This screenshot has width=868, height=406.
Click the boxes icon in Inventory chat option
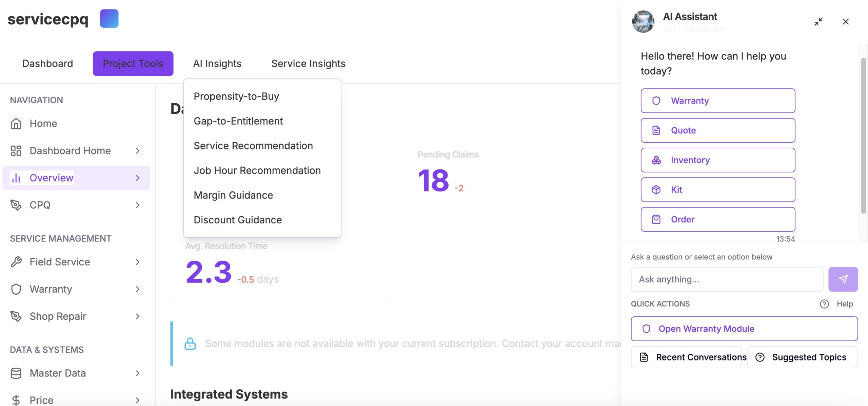(x=656, y=160)
